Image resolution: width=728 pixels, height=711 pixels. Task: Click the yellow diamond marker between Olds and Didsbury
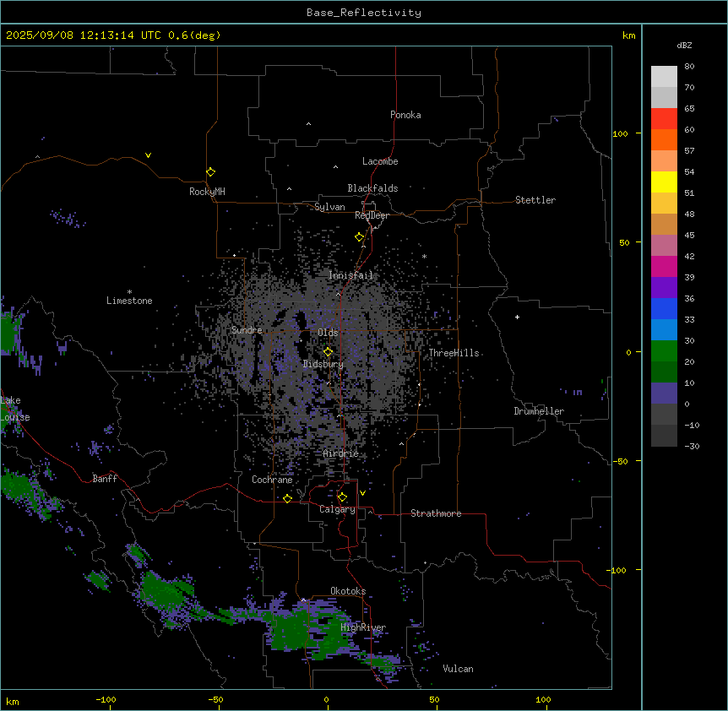(328, 352)
